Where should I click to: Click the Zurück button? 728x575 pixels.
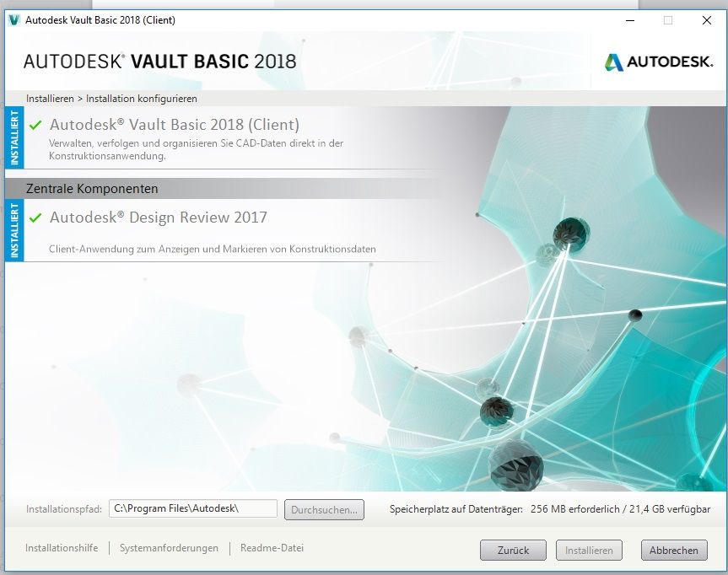[x=513, y=550]
